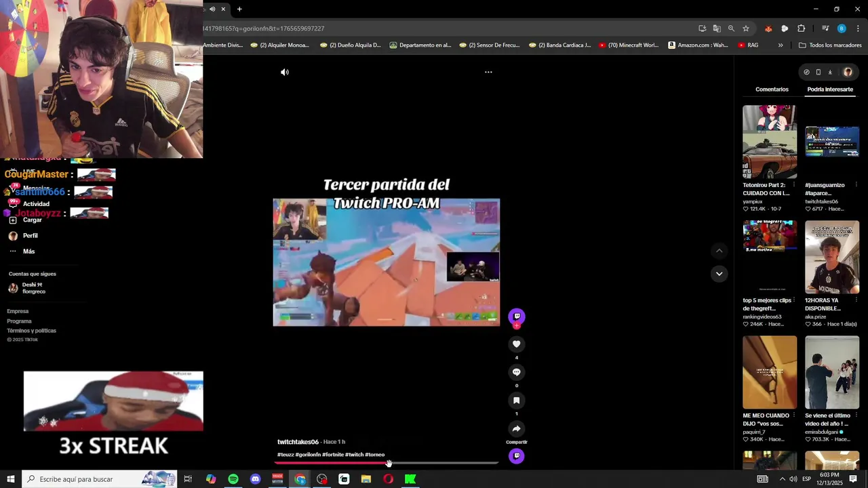The width and height of the screenshot is (868, 488).
Task: Seek on the video progress bar
Action: click(x=387, y=463)
